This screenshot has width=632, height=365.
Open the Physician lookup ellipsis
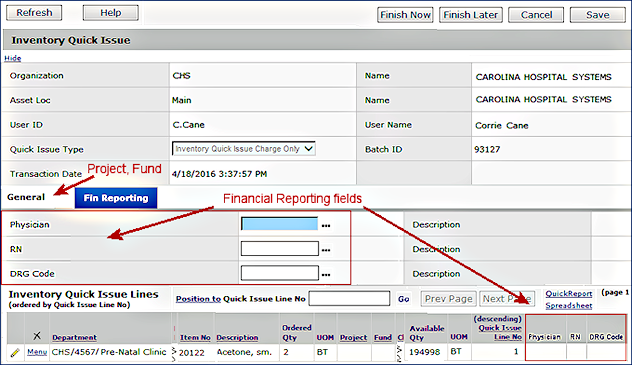(326, 226)
